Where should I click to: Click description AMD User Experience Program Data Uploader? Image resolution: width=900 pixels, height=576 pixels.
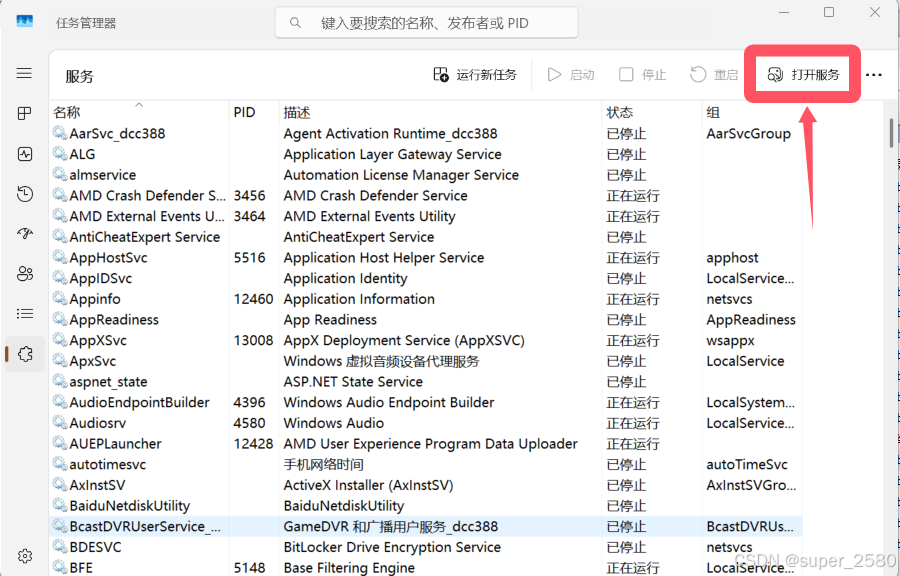point(430,443)
